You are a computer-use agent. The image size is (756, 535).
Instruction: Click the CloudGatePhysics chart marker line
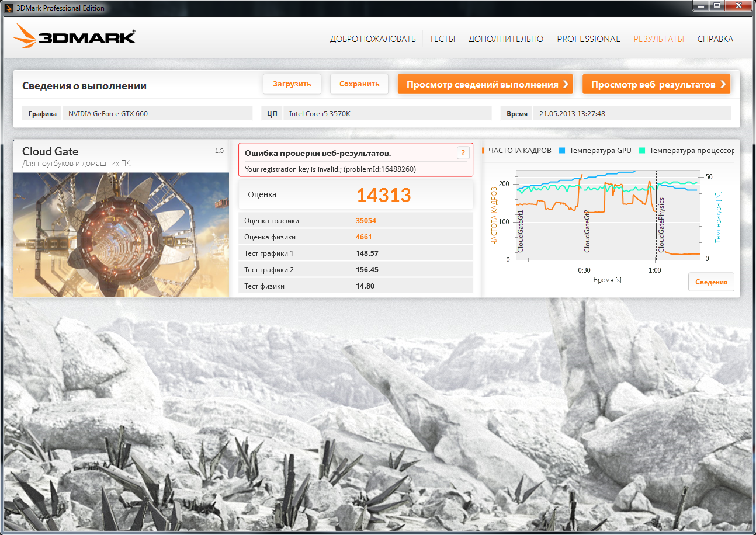point(657,216)
